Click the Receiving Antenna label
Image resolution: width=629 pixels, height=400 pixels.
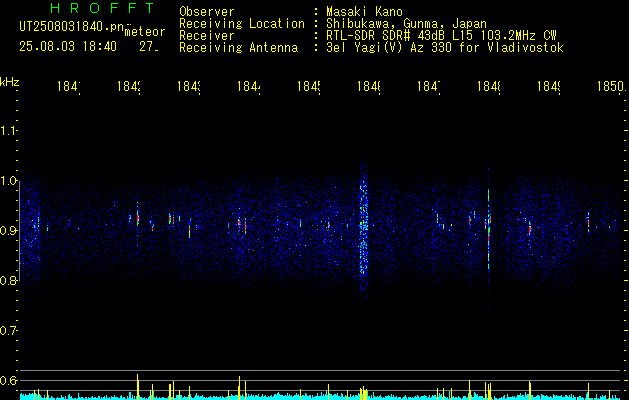coord(238,48)
